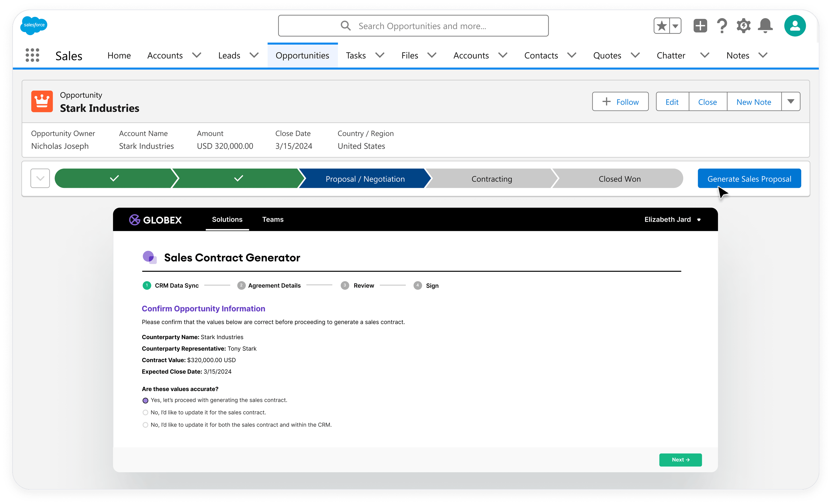The image size is (831, 504).
Task: Click first completed stage checkmark
Action: [114, 178]
